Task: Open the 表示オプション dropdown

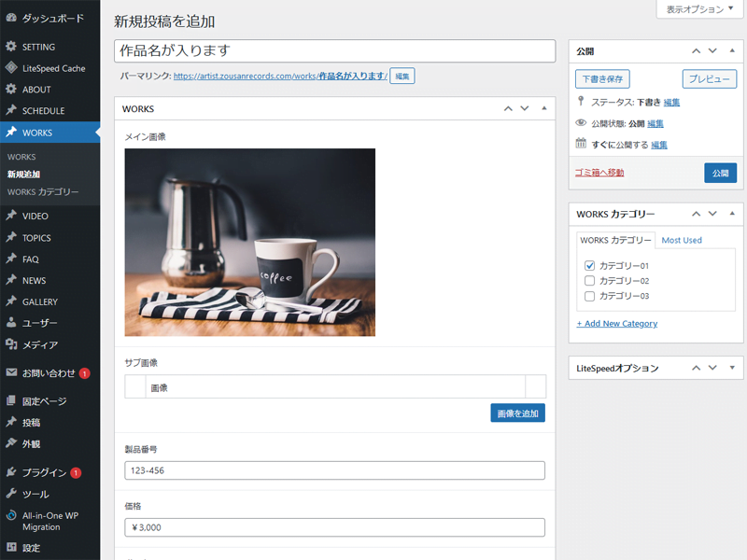Action: click(698, 9)
